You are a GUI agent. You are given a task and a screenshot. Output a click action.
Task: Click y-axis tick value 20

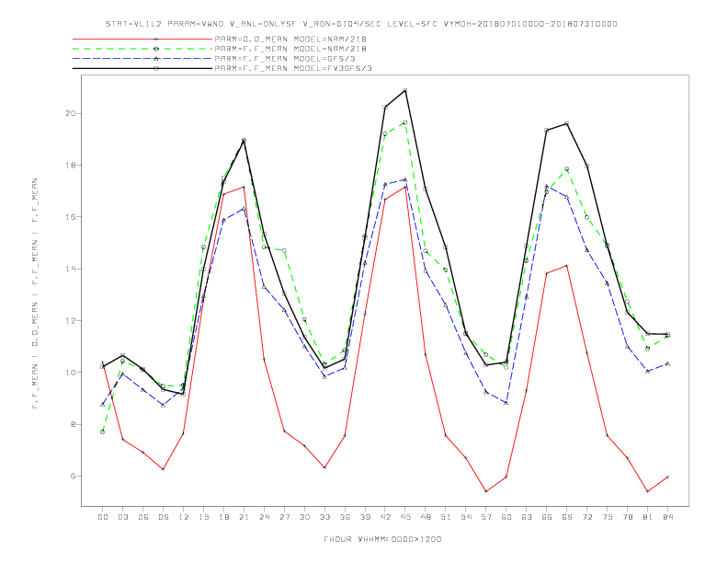tap(70, 113)
